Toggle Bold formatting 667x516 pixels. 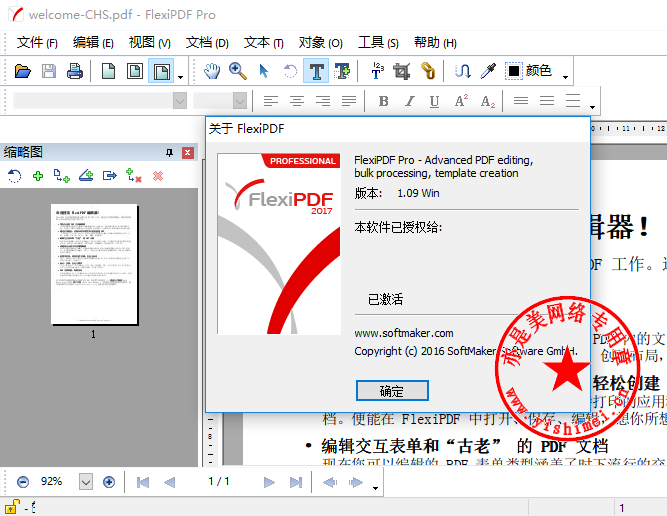click(383, 101)
